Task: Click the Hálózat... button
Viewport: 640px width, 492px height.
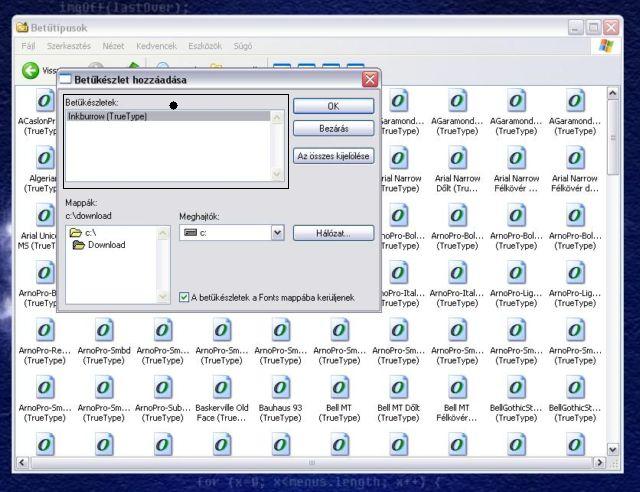Action: click(333, 232)
